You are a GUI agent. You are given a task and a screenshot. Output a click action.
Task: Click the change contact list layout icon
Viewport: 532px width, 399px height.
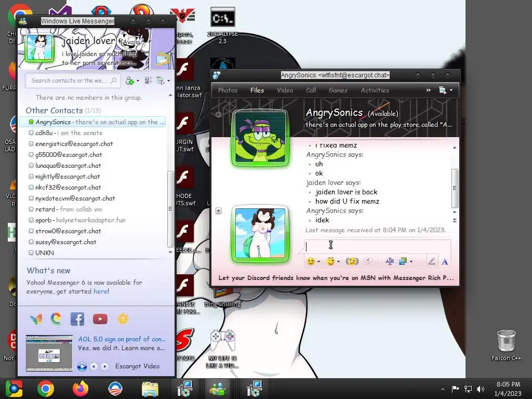point(148,81)
